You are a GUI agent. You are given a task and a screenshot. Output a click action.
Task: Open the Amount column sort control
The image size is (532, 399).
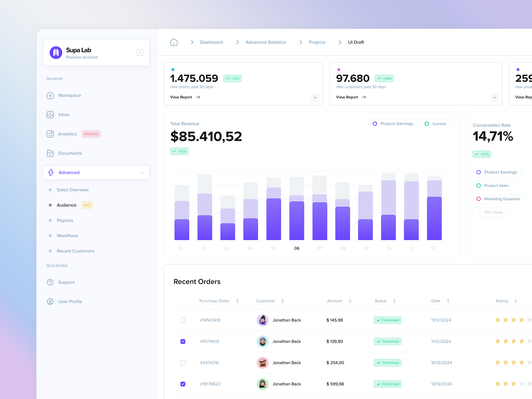pyautogui.click(x=350, y=301)
